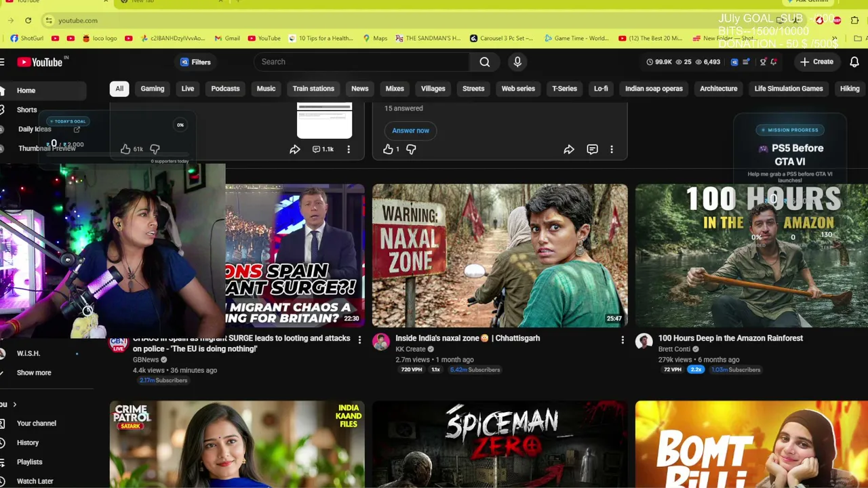Open more options for the Answer now poll post
Screen dimensions: 868x488
612,149
